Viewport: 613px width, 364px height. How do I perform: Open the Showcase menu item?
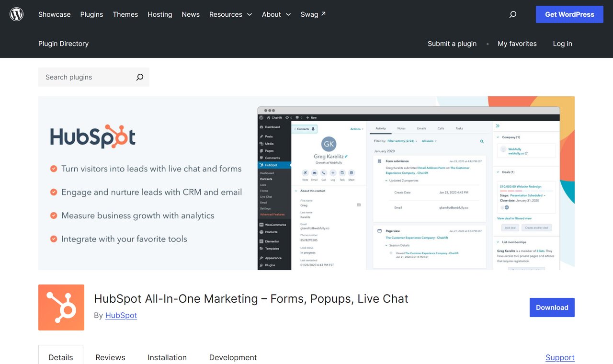click(x=55, y=14)
